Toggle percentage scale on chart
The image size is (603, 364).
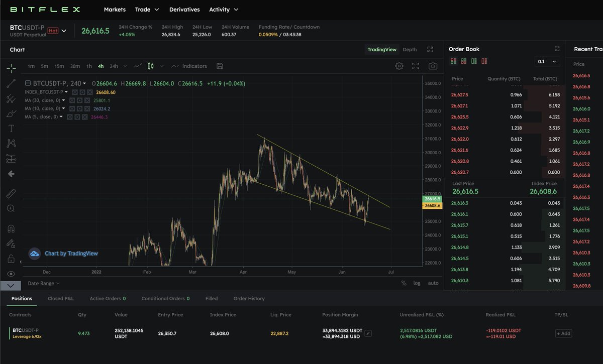tap(404, 283)
